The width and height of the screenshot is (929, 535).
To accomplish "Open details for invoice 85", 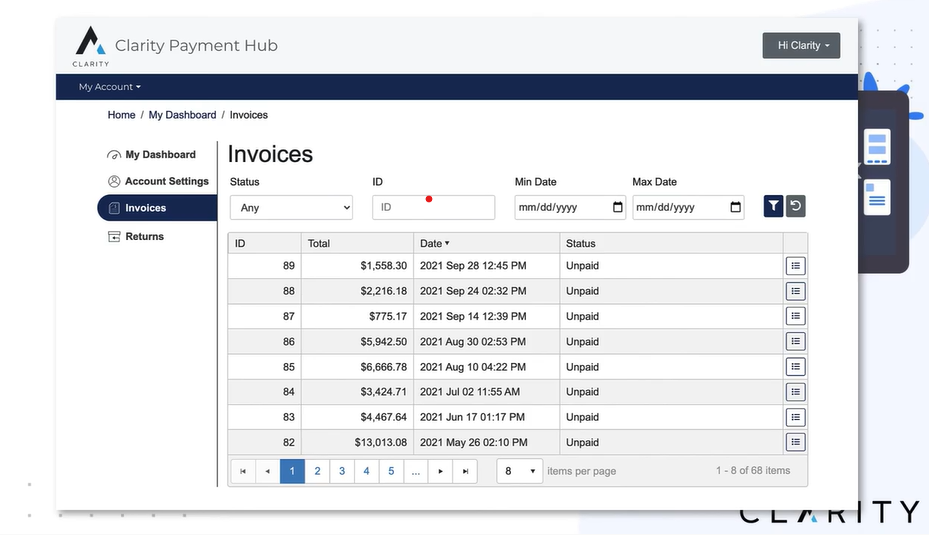I will coord(795,367).
